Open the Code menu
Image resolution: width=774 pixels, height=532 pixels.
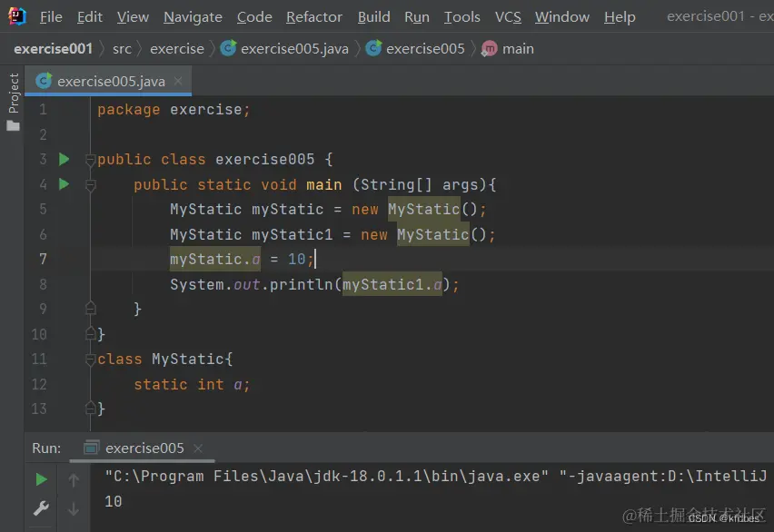[x=254, y=16]
